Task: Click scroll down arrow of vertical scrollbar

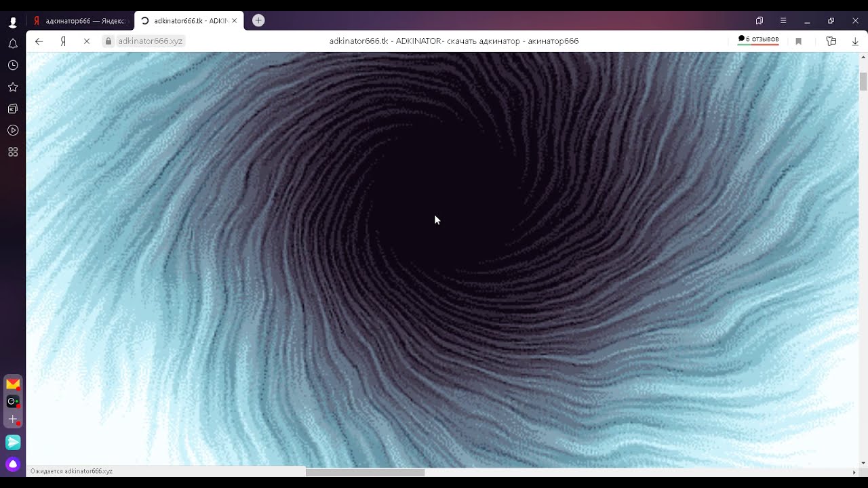Action: click(x=863, y=463)
